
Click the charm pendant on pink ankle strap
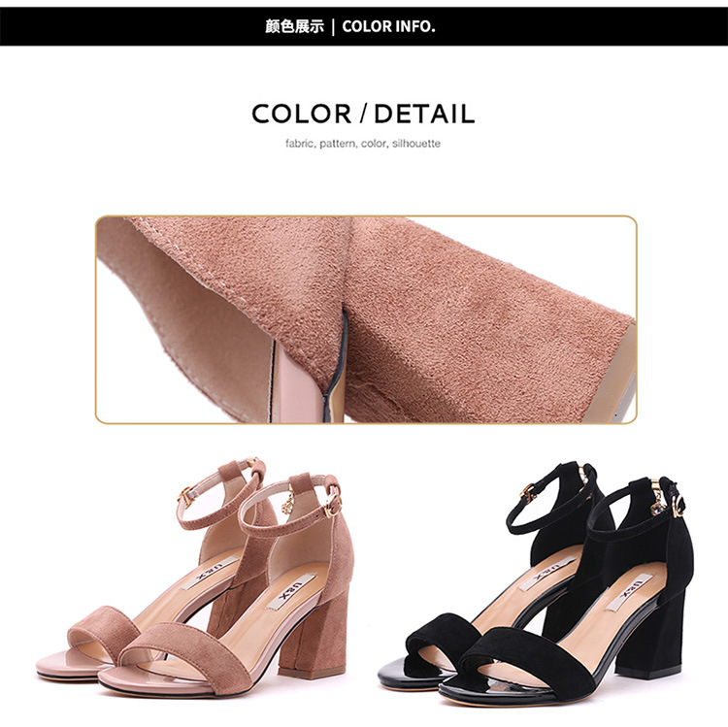tap(288, 504)
